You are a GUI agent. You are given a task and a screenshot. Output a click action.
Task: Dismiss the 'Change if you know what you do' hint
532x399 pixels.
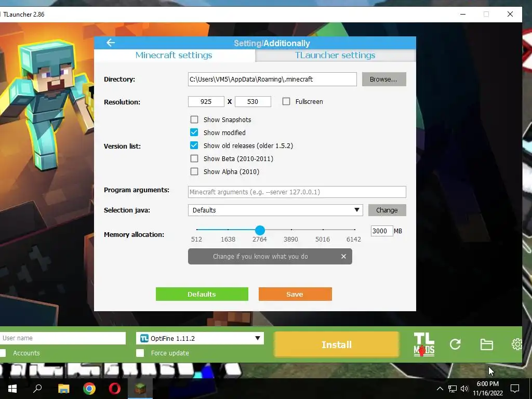click(343, 257)
